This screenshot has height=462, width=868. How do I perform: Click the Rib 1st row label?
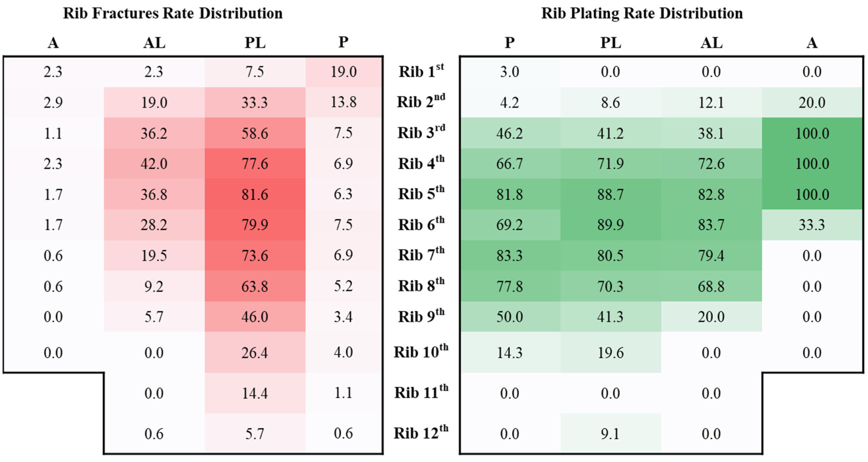tap(421, 71)
